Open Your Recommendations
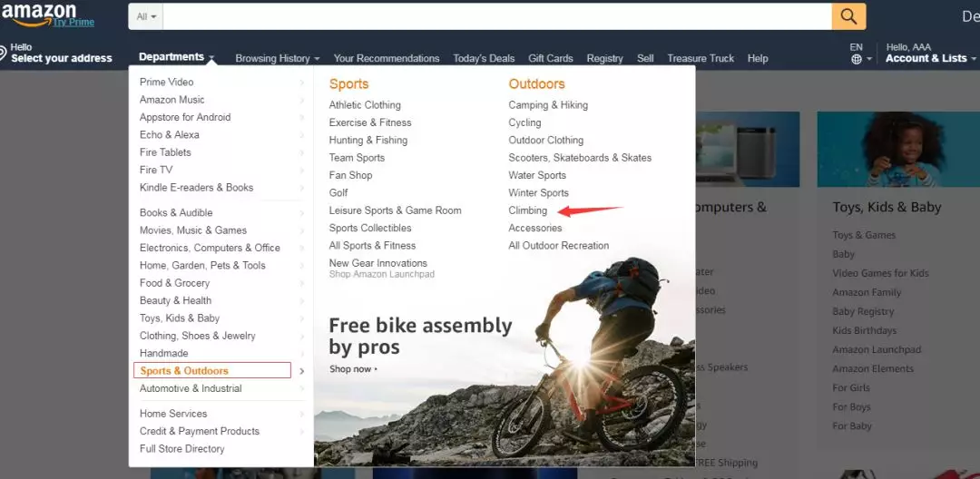This screenshot has height=479, width=980. (x=387, y=58)
